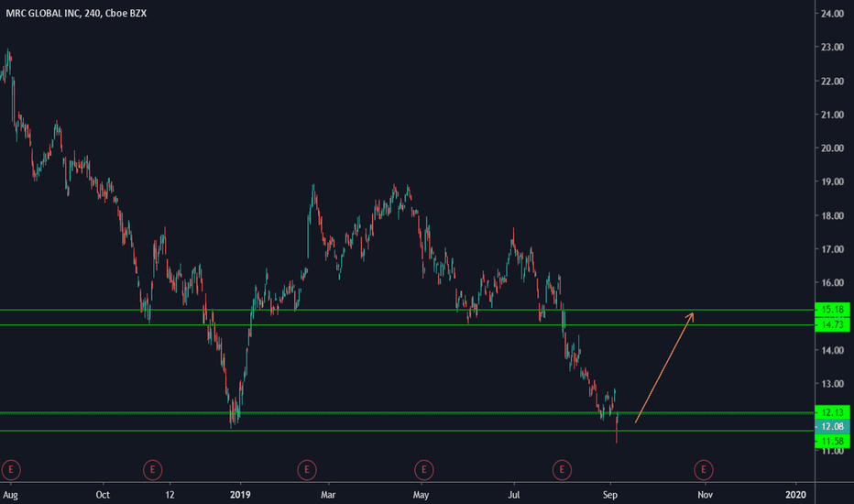Select the upcoming earnings E marker above Nov
Image resolution: width=854 pixels, height=504 pixels.
pyautogui.click(x=703, y=470)
